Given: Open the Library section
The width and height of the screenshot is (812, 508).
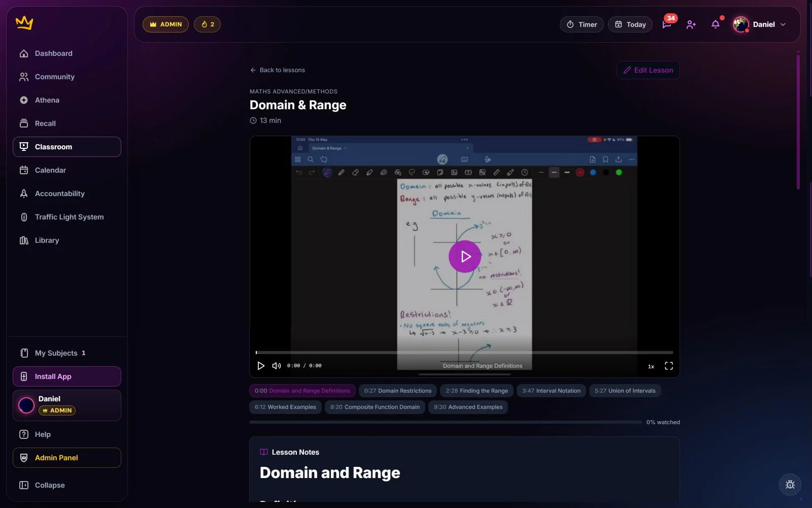Looking at the screenshot, I should point(67,240).
